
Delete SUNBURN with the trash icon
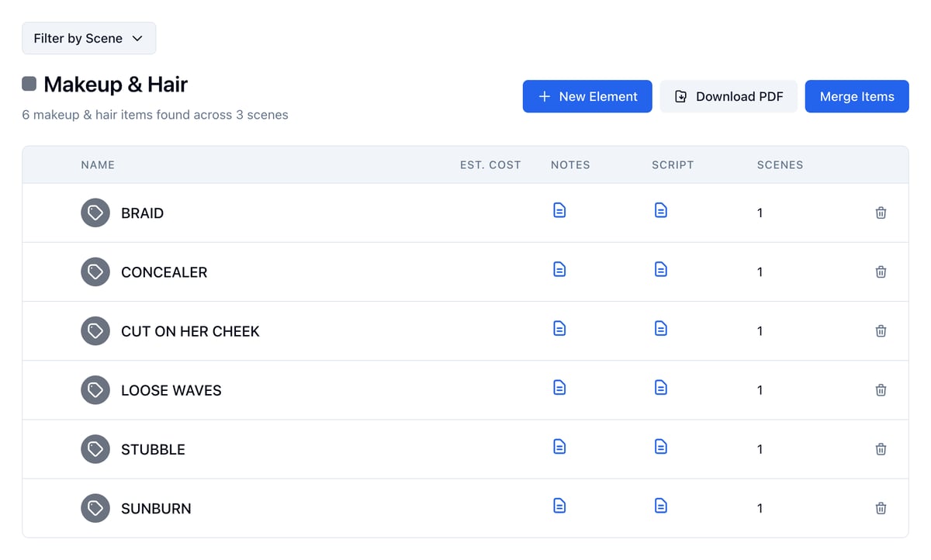click(881, 508)
